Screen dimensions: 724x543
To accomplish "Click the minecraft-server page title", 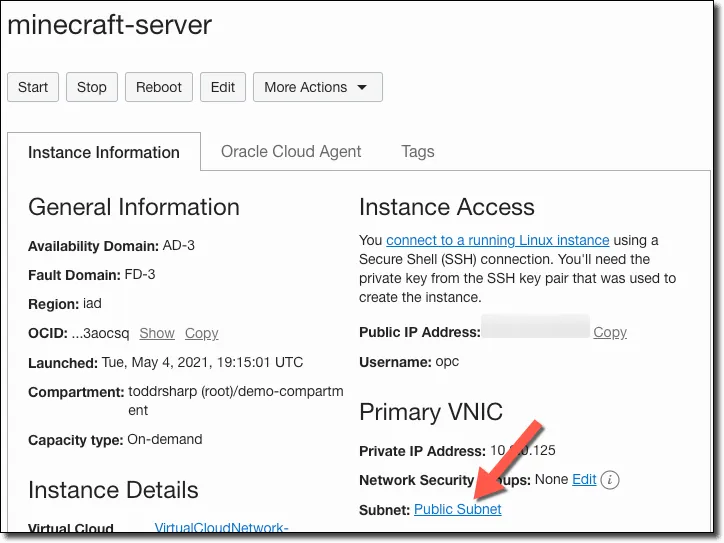I will (110, 24).
